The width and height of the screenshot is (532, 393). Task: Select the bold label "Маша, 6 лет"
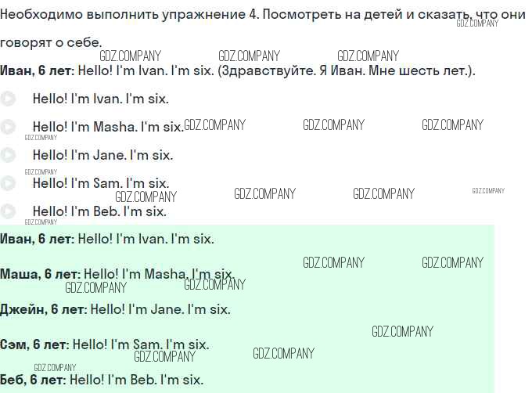tap(40, 274)
